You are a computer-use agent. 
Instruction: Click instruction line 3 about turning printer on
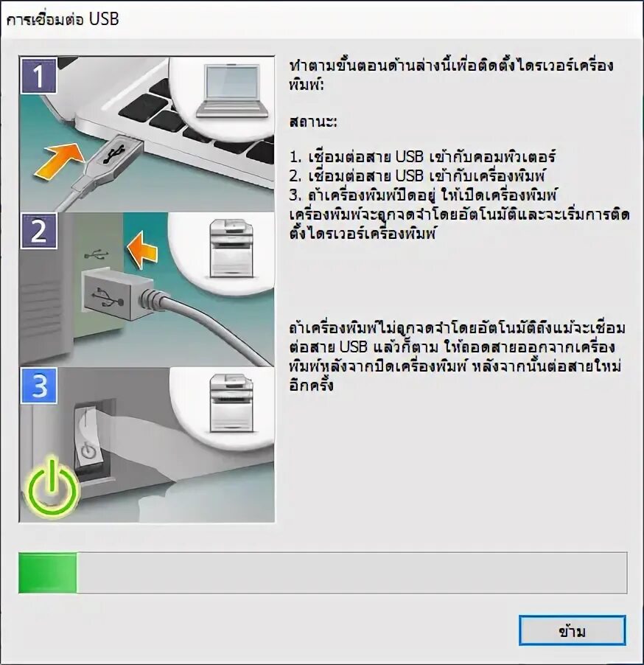(x=423, y=195)
